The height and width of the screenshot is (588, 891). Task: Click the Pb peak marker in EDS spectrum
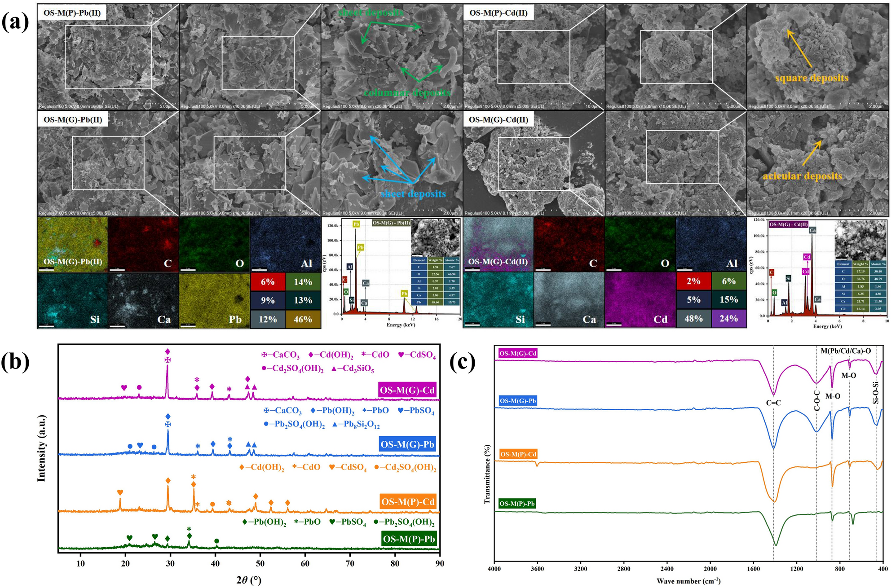pyautogui.click(x=356, y=224)
